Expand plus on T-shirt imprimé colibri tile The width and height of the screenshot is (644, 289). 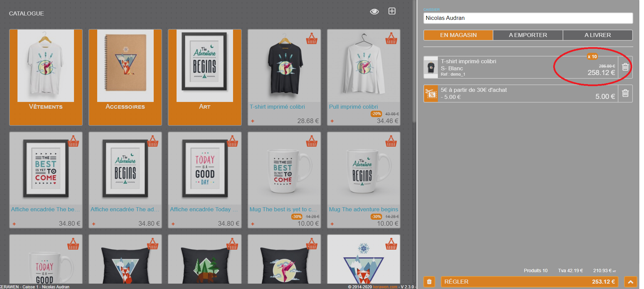click(253, 121)
